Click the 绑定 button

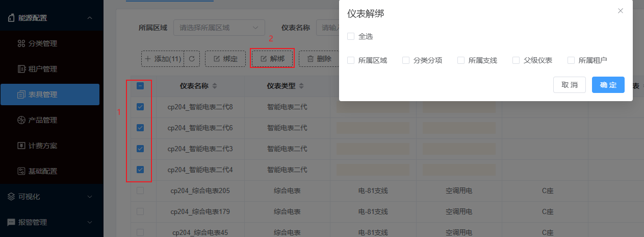(x=225, y=59)
